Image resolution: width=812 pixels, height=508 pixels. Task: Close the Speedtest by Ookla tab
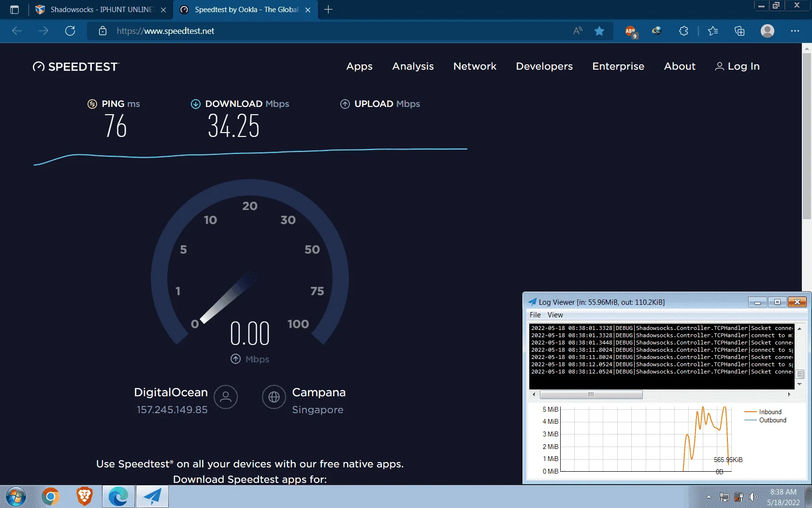pos(308,10)
